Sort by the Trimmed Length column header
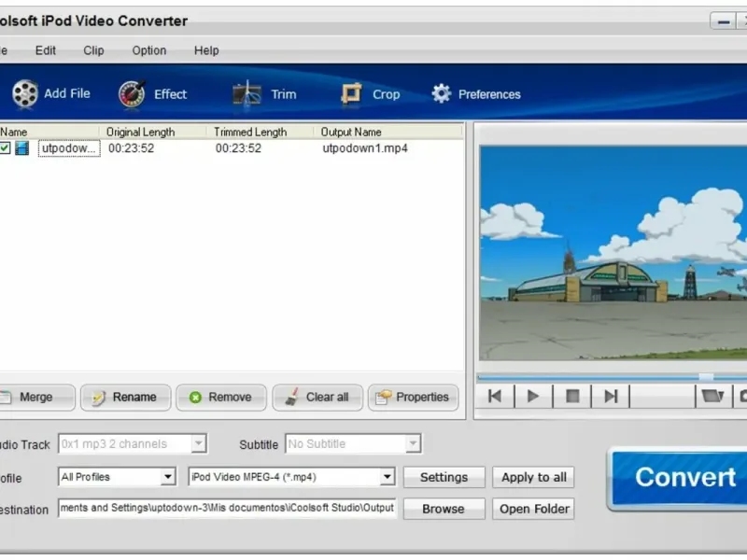The height and width of the screenshot is (560, 747). pyautogui.click(x=260, y=132)
